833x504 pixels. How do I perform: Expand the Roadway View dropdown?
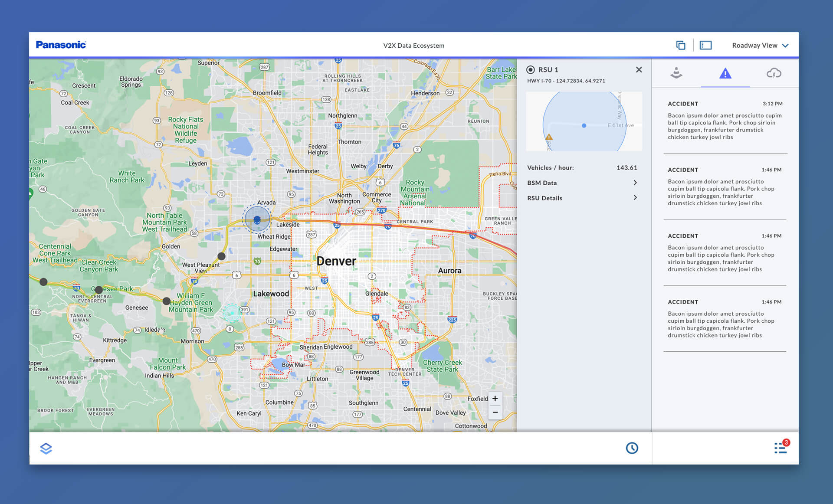760,45
